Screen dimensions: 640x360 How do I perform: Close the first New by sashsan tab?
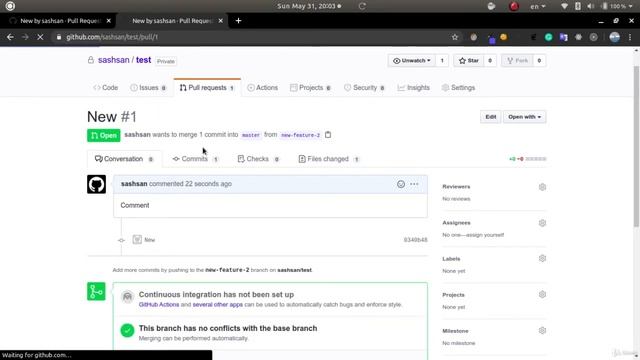(x=109, y=21)
